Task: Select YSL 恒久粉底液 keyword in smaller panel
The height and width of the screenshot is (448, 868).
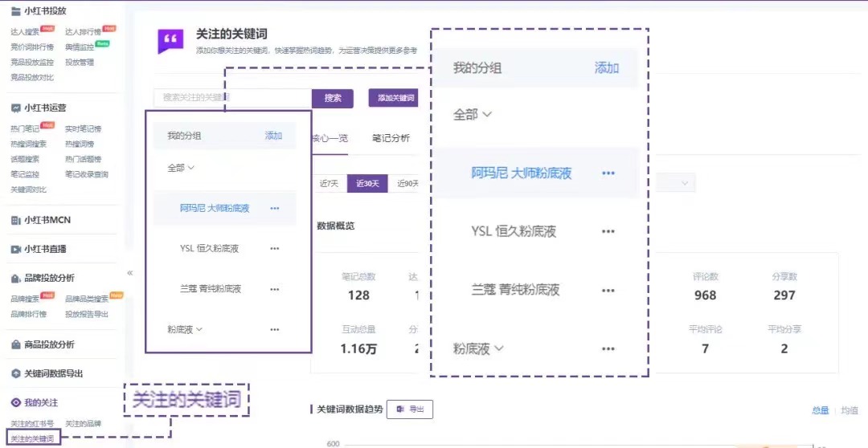Action: (x=209, y=249)
